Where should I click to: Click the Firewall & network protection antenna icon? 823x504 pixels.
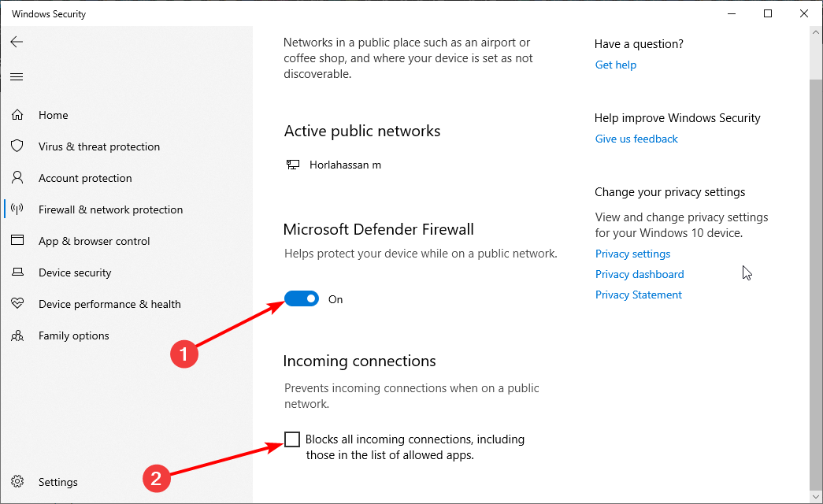click(17, 209)
